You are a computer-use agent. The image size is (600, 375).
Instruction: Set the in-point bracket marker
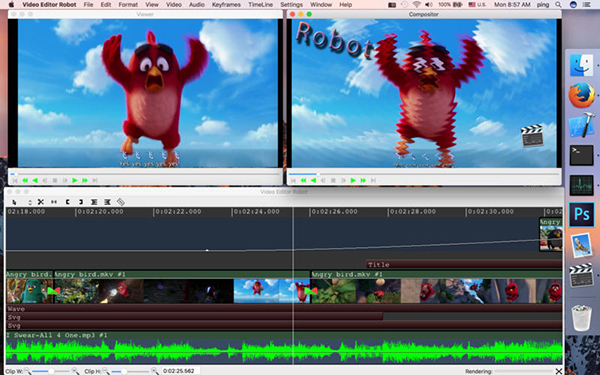(x=68, y=202)
